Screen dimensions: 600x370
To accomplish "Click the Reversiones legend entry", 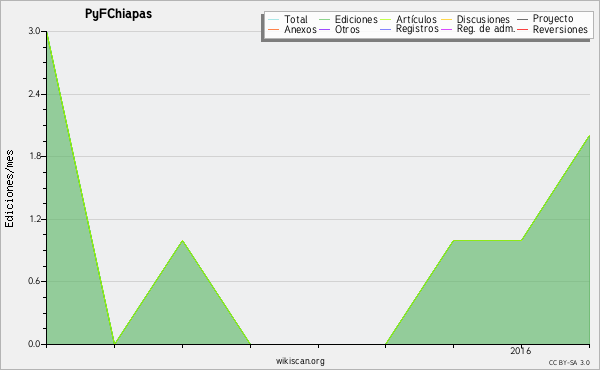I will 553,29.
